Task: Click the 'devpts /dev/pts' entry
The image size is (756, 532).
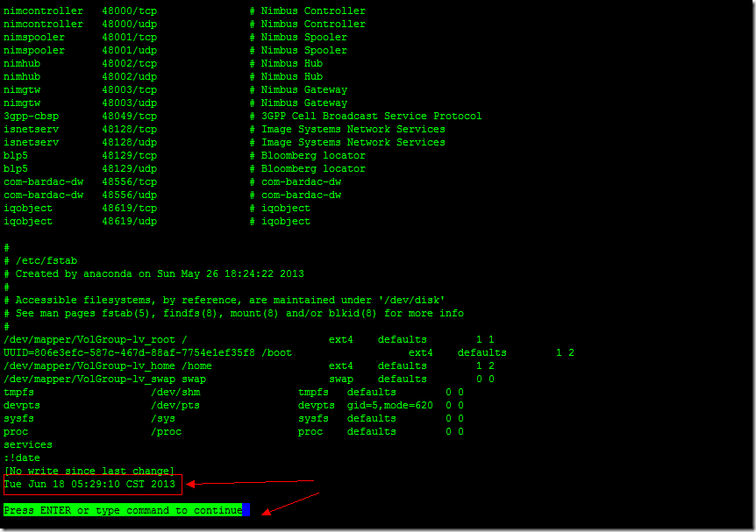Action: click(x=233, y=405)
